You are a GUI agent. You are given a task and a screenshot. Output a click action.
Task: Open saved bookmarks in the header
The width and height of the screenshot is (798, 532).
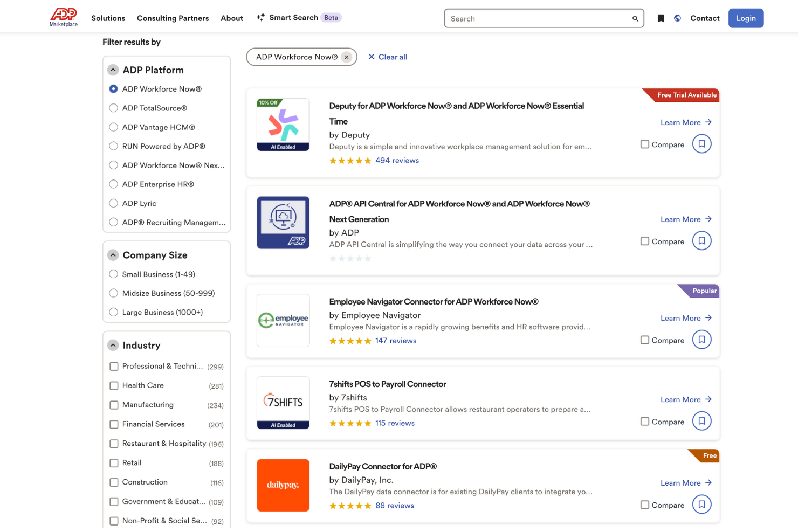661,18
